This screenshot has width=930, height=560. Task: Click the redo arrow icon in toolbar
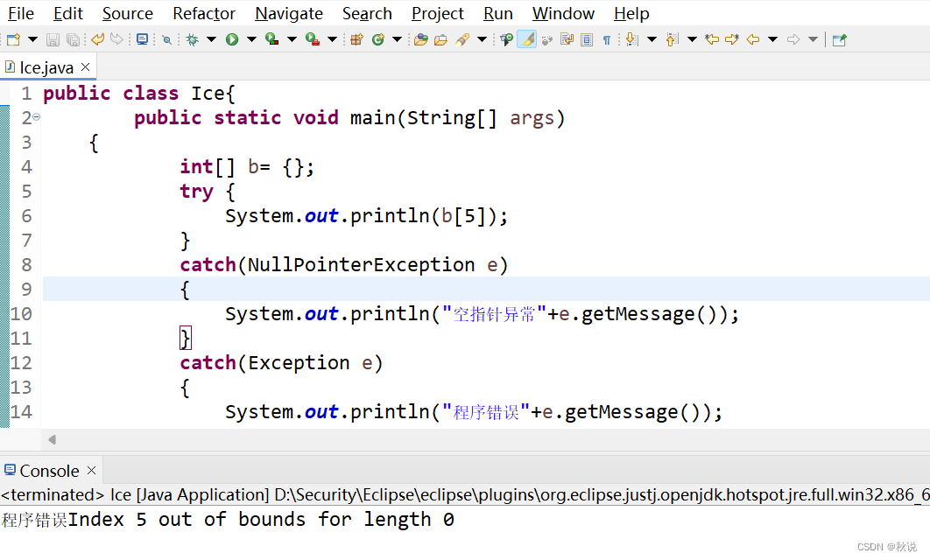[116, 39]
